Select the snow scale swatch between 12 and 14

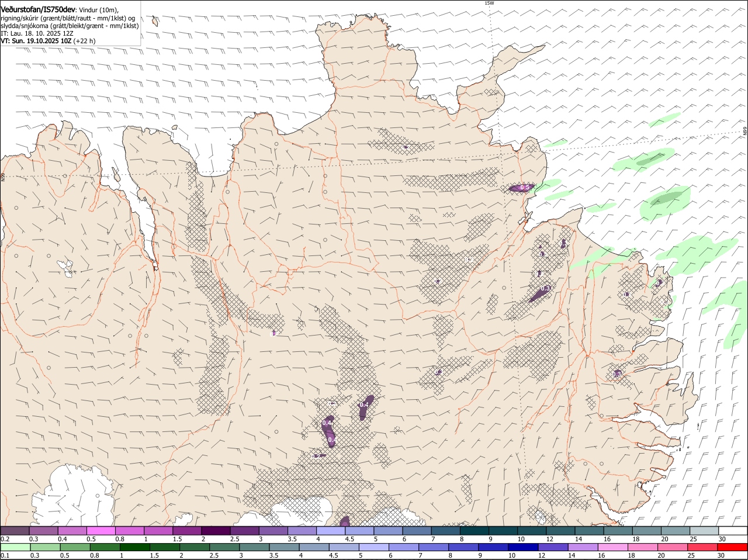click(x=560, y=530)
